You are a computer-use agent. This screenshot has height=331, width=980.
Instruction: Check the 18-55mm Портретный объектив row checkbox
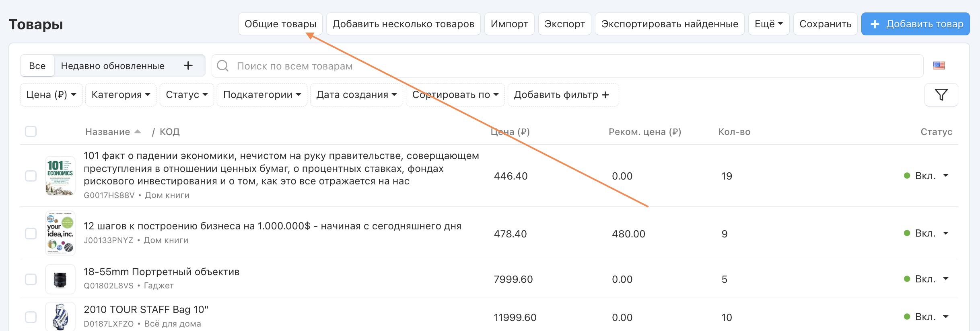31,279
